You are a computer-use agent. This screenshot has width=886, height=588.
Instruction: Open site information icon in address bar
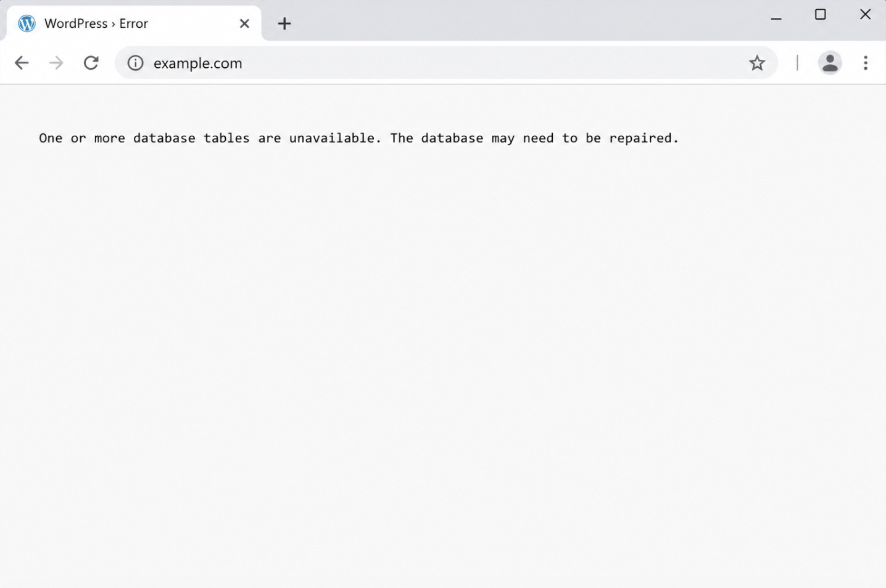tap(135, 63)
